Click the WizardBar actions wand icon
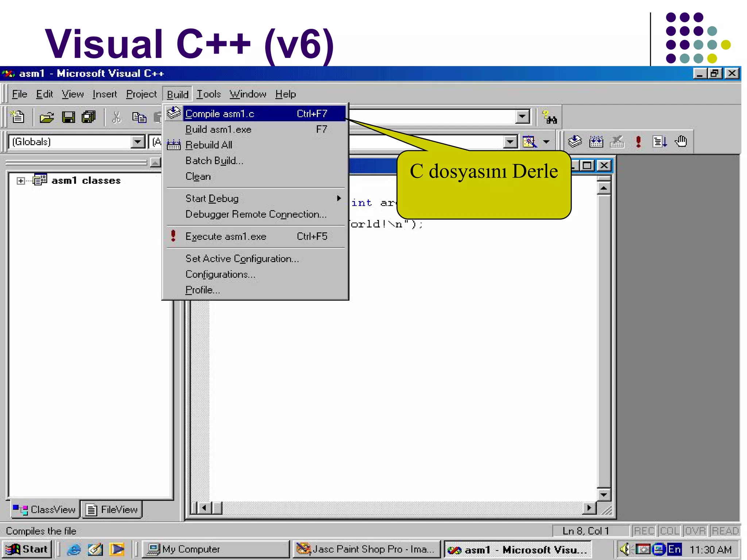Screen dimensions: 747x560 click(x=530, y=141)
